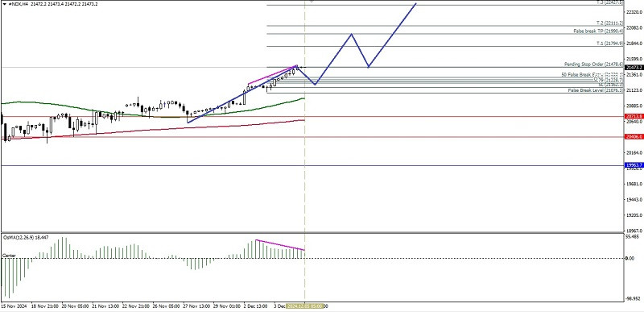644x312 pixels.
Task: Click the '27 Nov 13:00' time axis label
Action: tap(196, 306)
